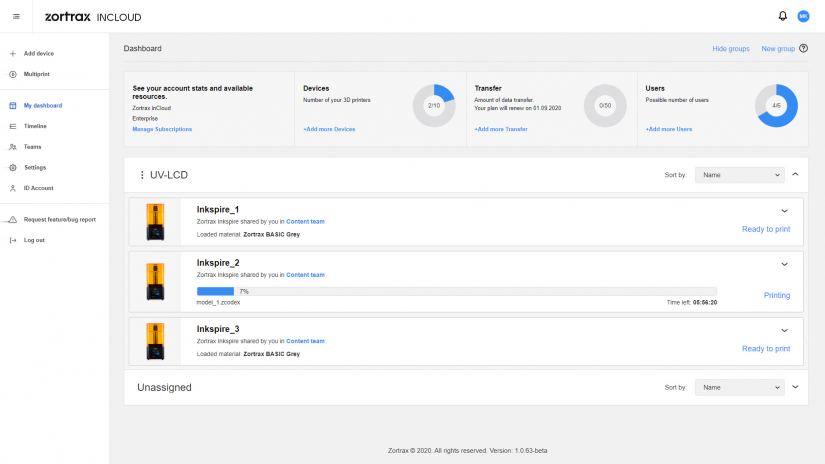Open the UV-LCD Sort by Name dropdown

point(739,175)
